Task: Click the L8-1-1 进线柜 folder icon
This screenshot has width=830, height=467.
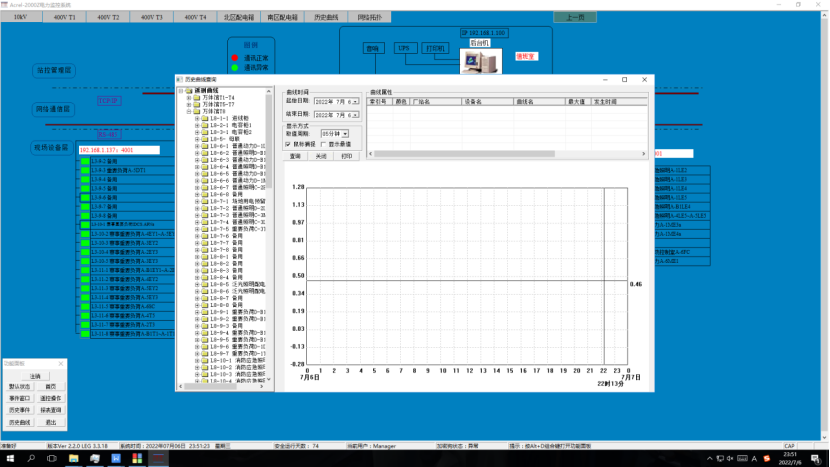Action: (204, 118)
